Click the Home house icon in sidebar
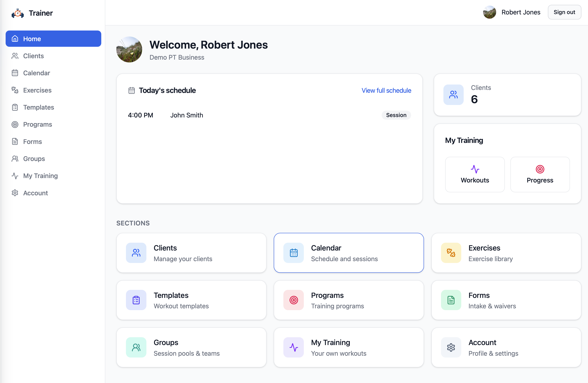Screen dimensions: 588x383 [15, 39]
